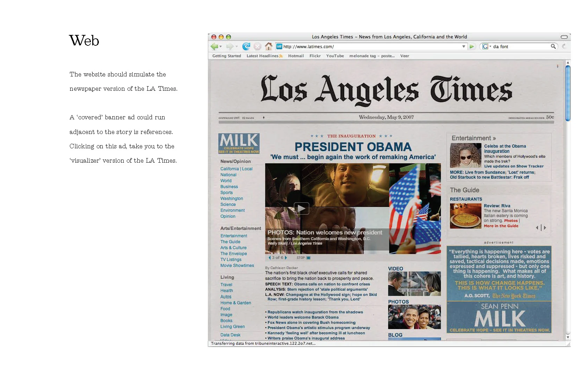Click the vertical scrollbar thumb

pos(568,93)
